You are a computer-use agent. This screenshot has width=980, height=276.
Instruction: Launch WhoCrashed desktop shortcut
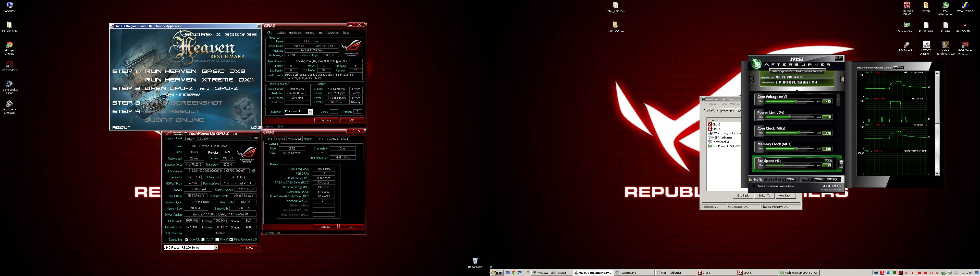[x=965, y=7]
